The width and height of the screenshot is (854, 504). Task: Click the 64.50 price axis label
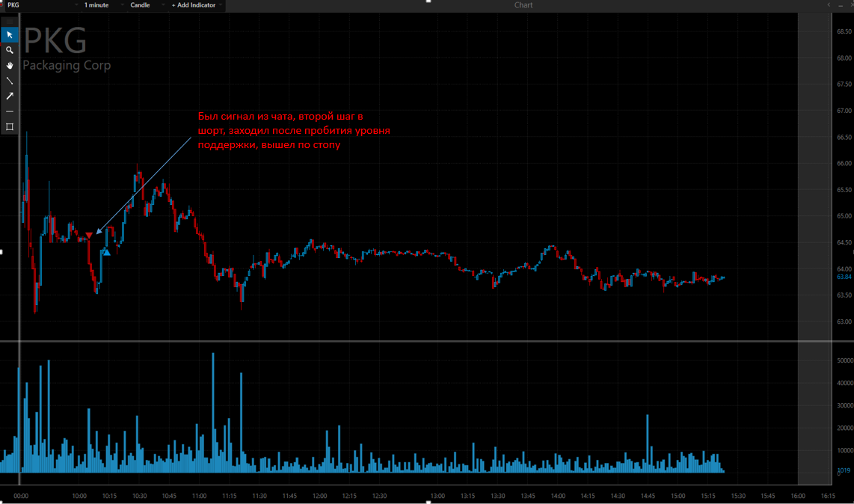point(844,242)
